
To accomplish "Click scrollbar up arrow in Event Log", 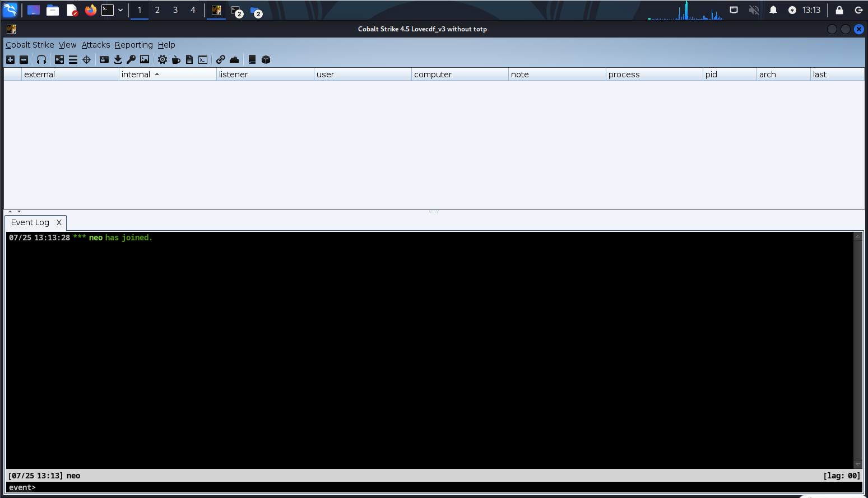I will [x=857, y=236].
